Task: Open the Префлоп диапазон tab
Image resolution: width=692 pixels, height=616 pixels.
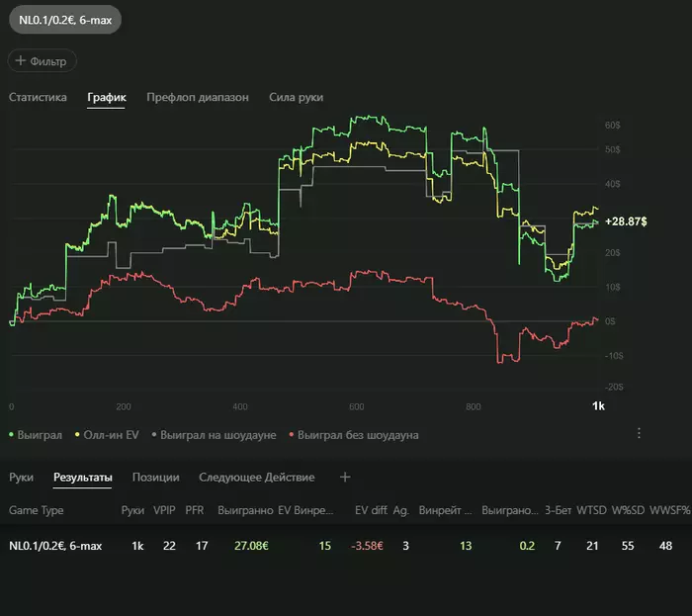Action: coord(198,97)
